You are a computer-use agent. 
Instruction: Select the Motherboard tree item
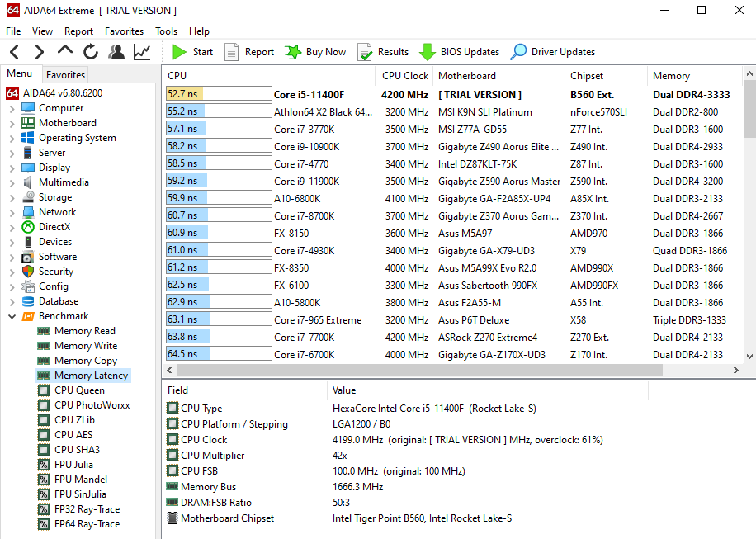(68, 123)
